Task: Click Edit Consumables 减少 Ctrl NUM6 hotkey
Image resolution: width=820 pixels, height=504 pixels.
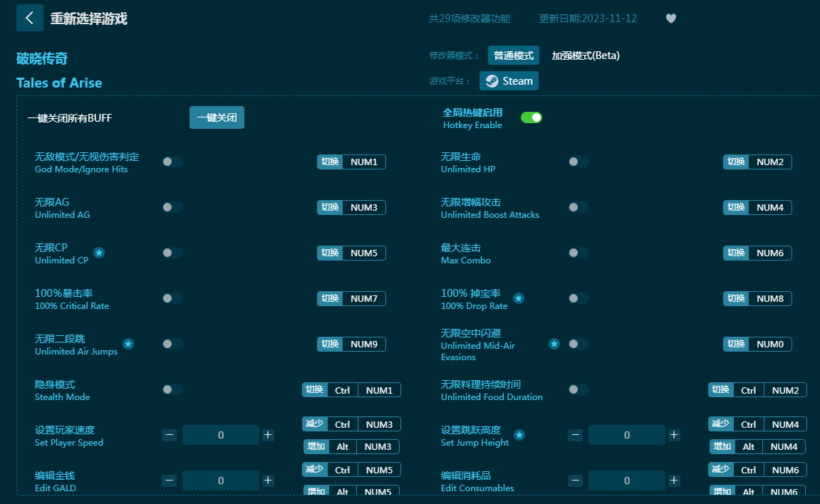Action: click(757, 470)
